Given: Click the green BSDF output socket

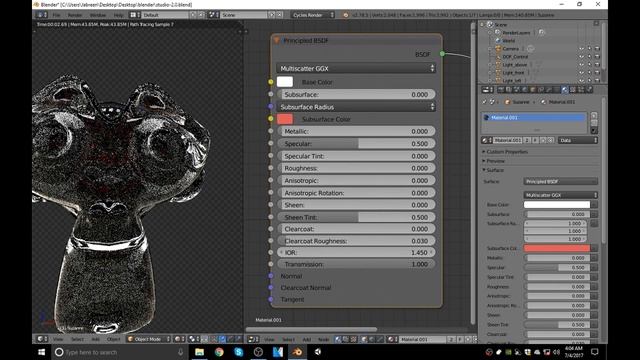Looking at the screenshot, I should [442, 53].
